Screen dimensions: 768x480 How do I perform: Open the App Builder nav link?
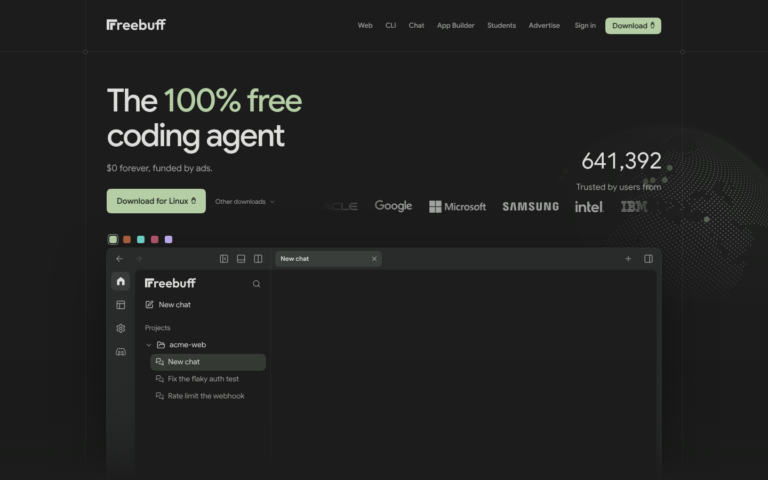pyautogui.click(x=456, y=25)
